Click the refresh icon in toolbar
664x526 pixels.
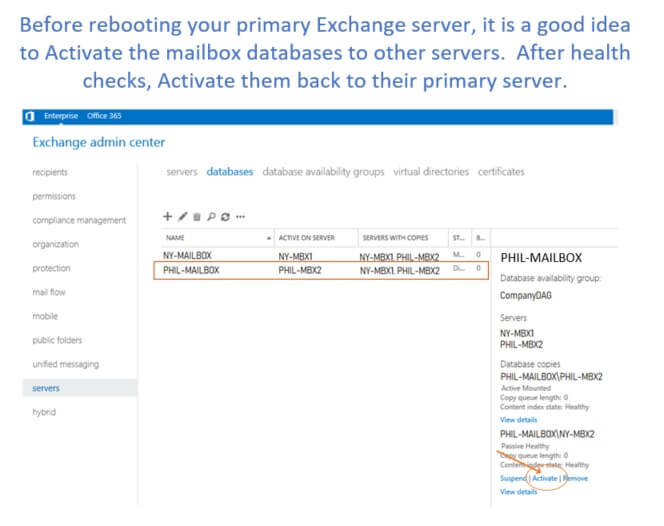click(225, 217)
